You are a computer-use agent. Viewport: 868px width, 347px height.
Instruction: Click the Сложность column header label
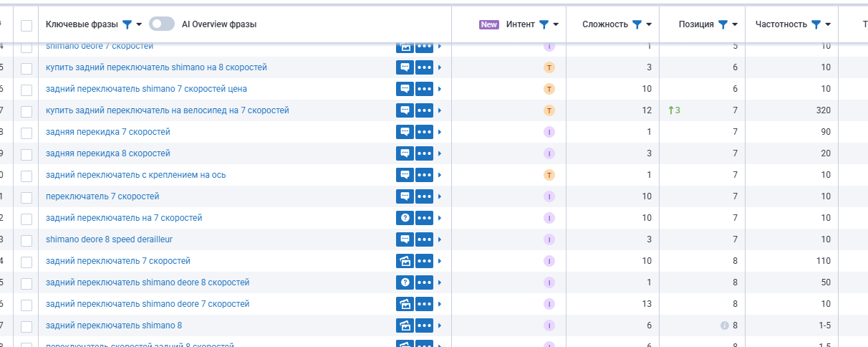[605, 24]
